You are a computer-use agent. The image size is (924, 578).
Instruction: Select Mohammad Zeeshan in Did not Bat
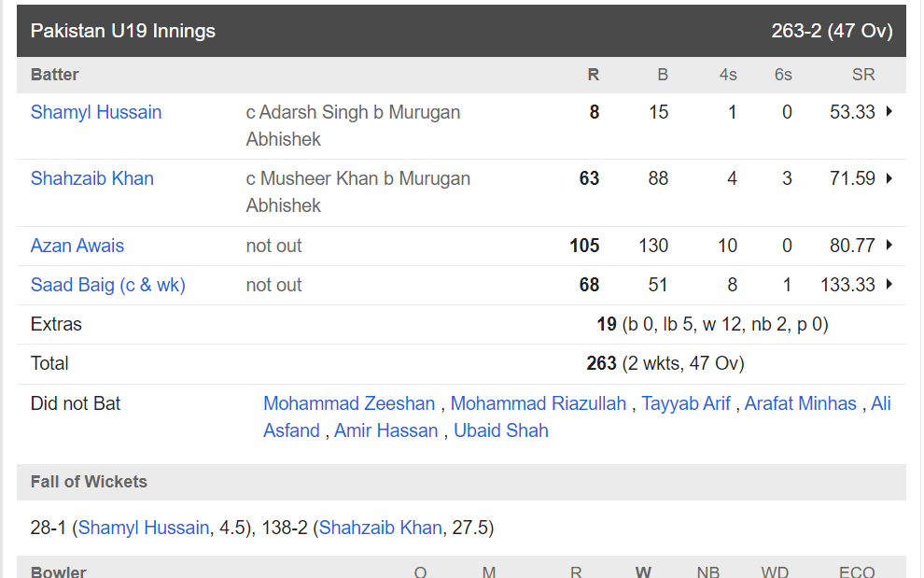click(x=349, y=403)
